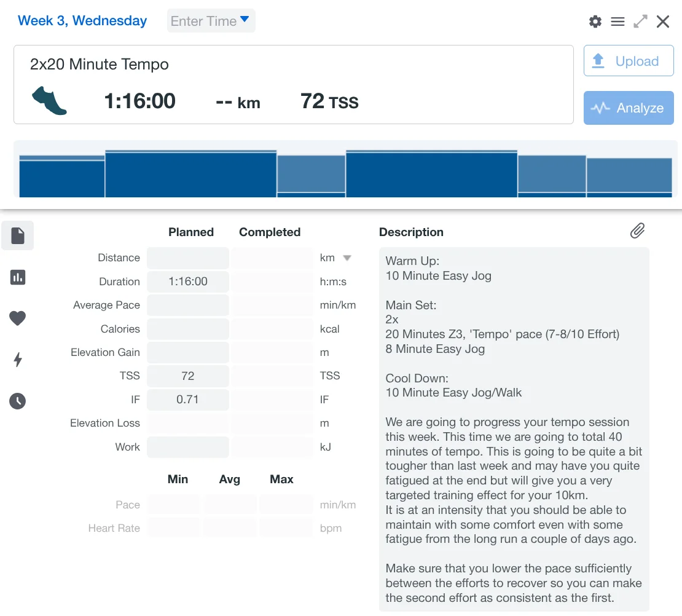Open the Enter Time dropdown
This screenshot has height=616, width=682.
[211, 21]
